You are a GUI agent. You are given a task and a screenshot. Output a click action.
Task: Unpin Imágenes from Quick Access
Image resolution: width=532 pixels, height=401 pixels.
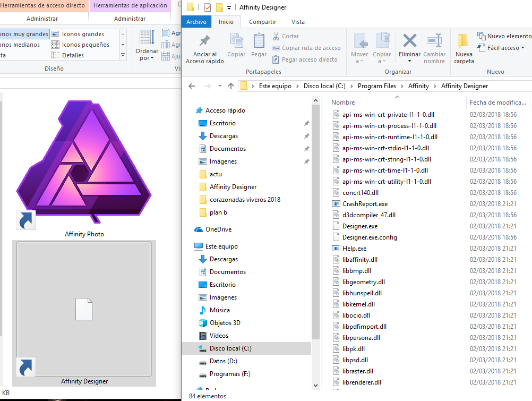click(306, 161)
